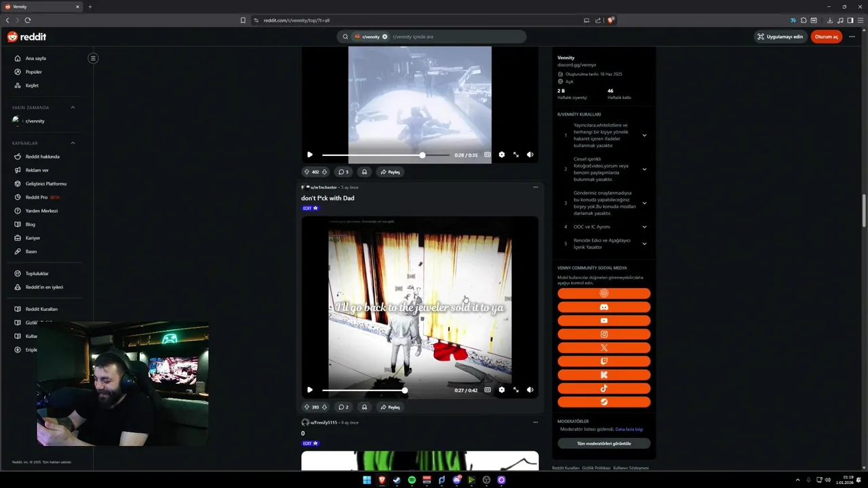Click the Kick social button
The height and width of the screenshot is (488, 868).
click(x=604, y=375)
